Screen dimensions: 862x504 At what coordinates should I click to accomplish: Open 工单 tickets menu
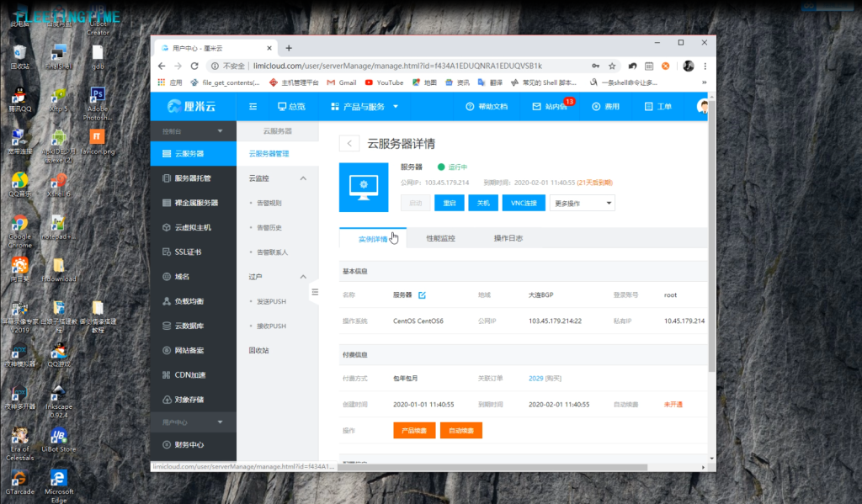[x=658, y=106]
